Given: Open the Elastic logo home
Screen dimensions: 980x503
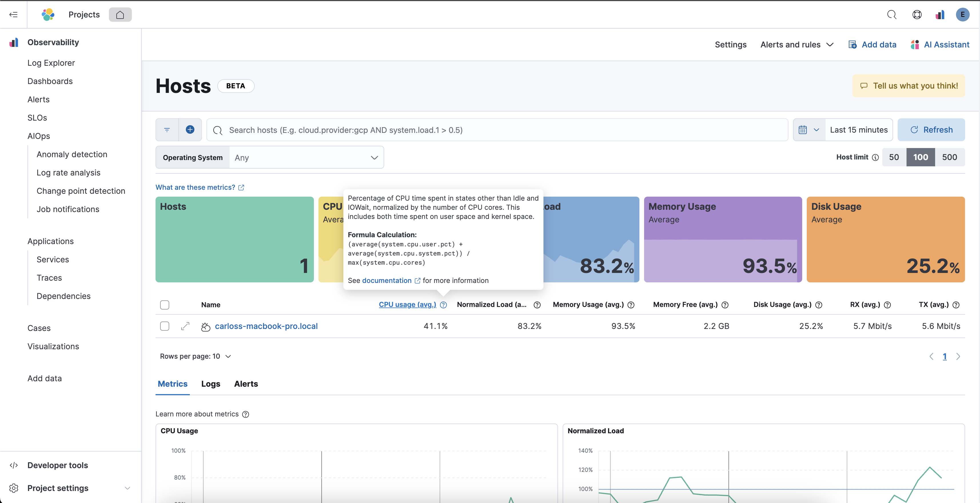Looking at the screenshot, I should (x=48, y=15).
